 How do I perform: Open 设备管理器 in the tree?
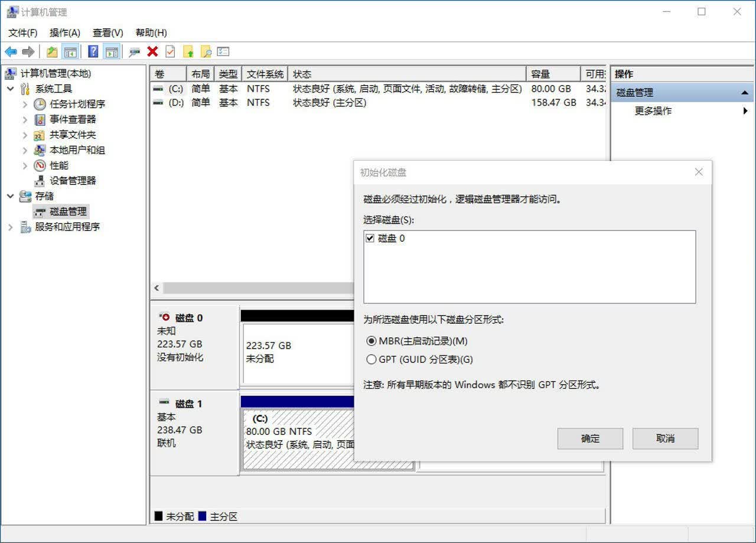(73, 181)
